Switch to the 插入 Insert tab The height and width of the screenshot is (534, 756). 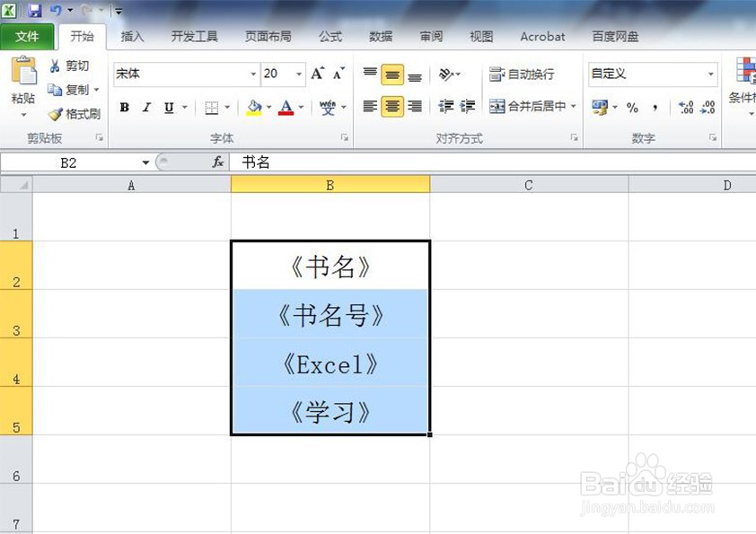pyautogui.click(x=132, y=37)
